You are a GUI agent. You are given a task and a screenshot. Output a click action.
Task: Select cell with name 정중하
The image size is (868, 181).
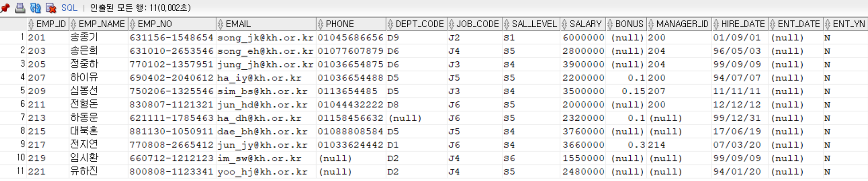[x=98, y=64]
